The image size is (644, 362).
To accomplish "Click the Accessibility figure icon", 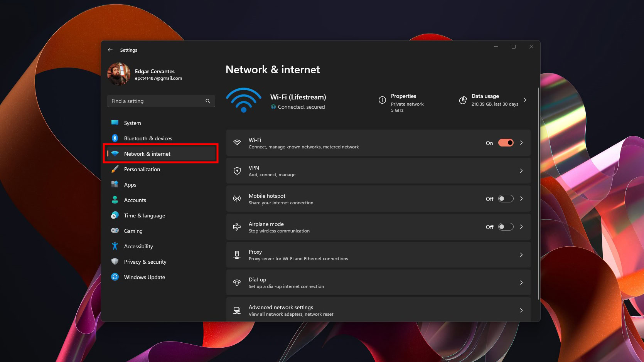I will tap(115, 246).
